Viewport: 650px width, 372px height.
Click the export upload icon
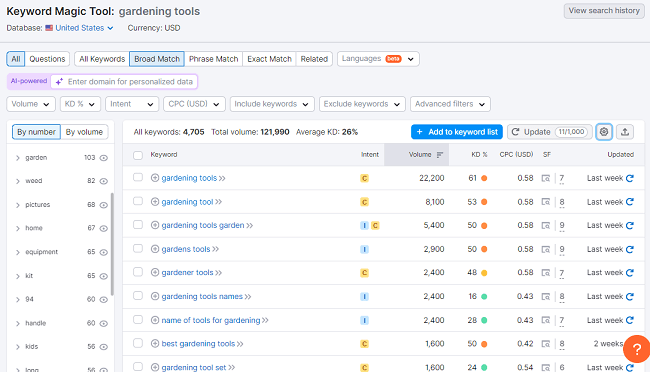click(x=625, y=132)
